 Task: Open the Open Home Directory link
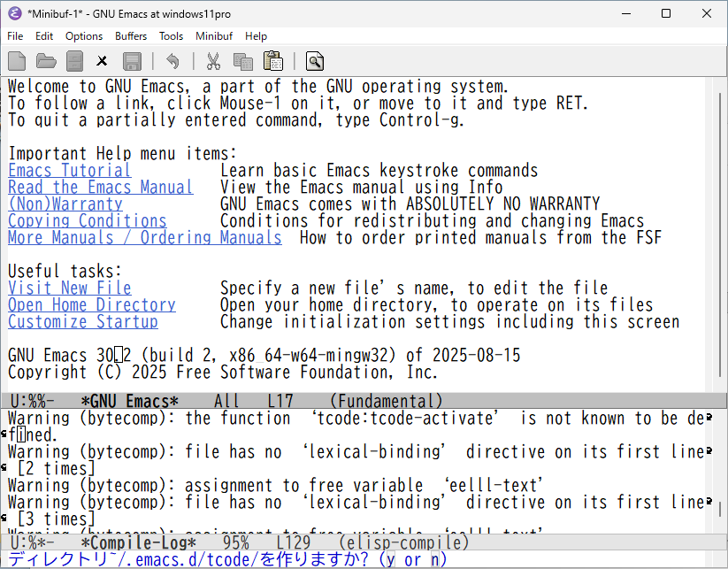click(x=92, y=304)
